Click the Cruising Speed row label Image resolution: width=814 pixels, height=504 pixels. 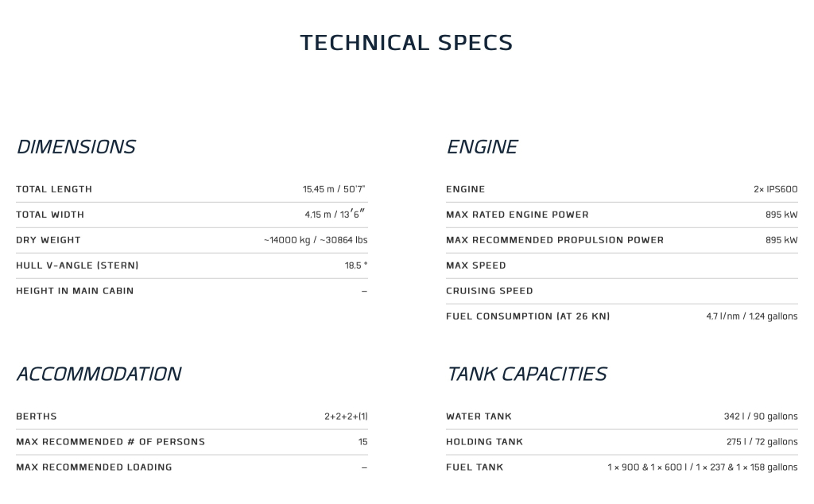pyautogui.click(x=489, y=291)
